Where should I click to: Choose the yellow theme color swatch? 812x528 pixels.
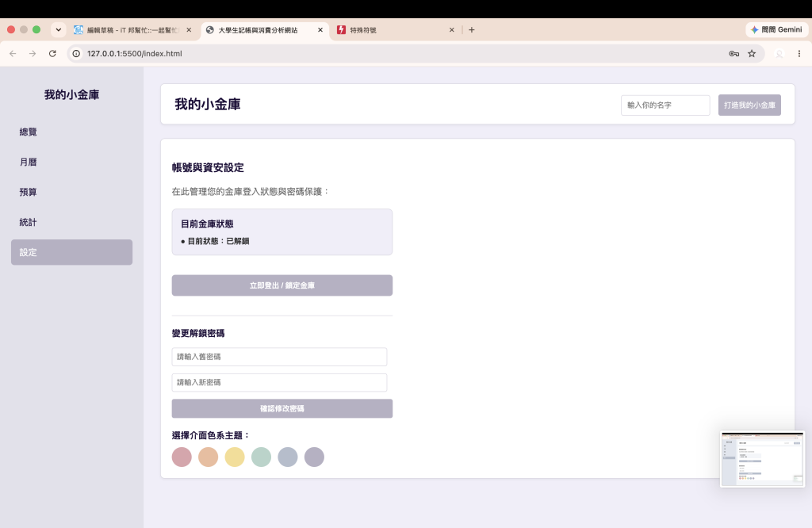[x=235, y=457]
